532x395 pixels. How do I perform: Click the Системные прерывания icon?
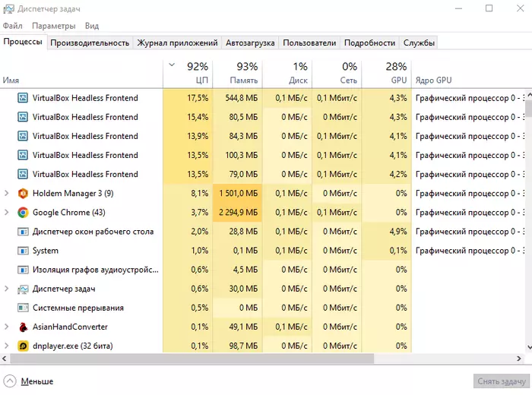(23, 308)
